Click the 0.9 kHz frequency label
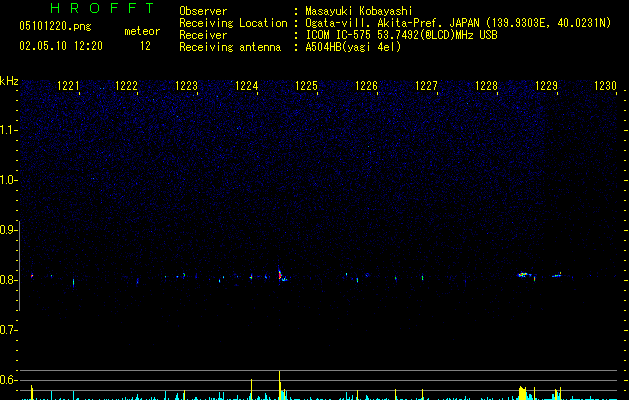The width and height of the screenshot is (629, 400). (x=8, y=230)
